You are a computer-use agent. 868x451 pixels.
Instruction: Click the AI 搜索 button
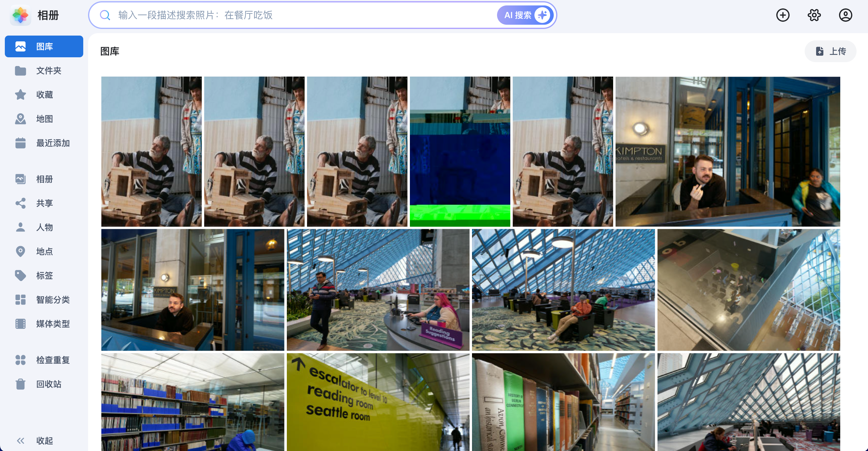point(525,15)
